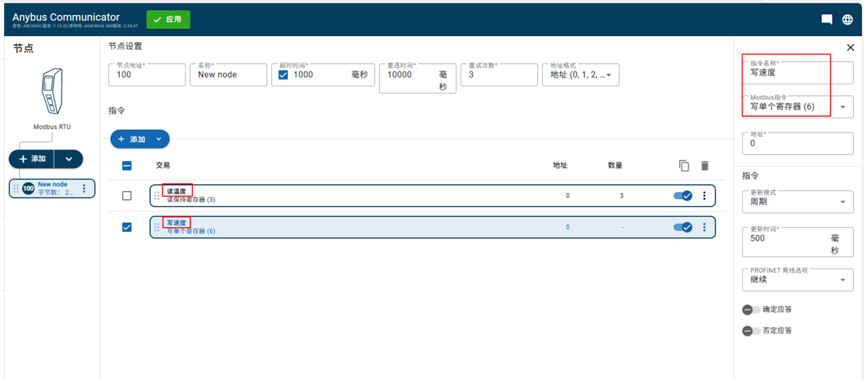
Task: Open three-dot menu of 写速度 row
Action: pyautogui.click(x=704, y=227)
